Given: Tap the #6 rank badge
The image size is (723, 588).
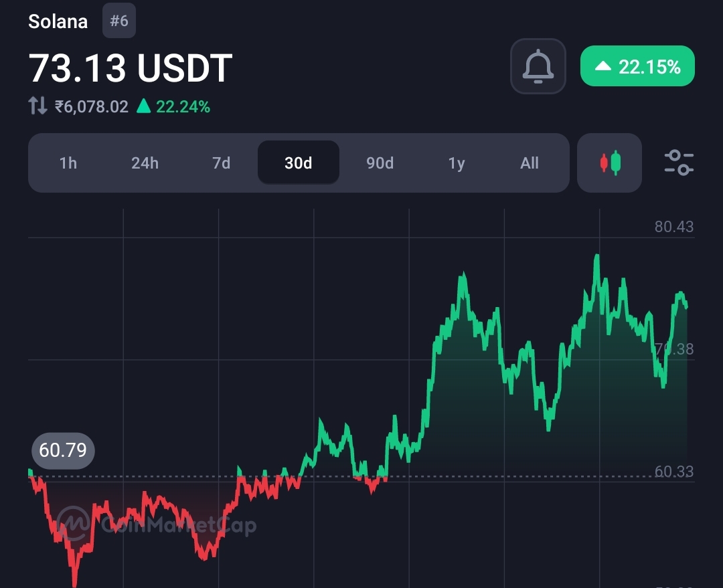Looking at the screenshot, I should click(x=119, y=21).
